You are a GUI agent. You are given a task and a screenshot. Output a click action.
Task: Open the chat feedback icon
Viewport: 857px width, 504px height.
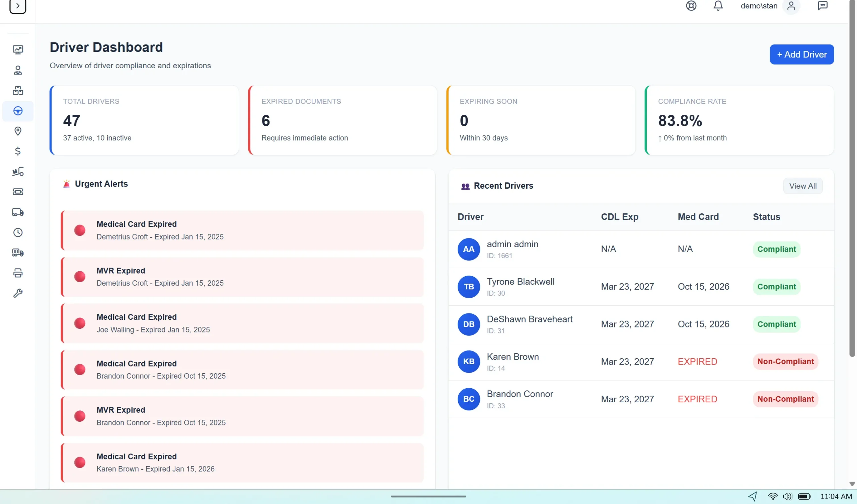tap(823, 6)
